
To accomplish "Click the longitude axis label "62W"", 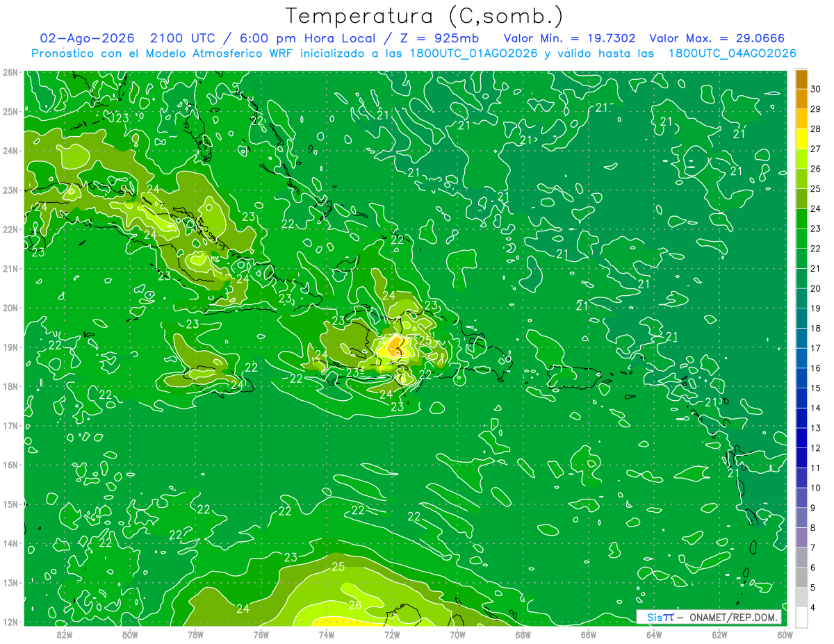I will [719, 634].
